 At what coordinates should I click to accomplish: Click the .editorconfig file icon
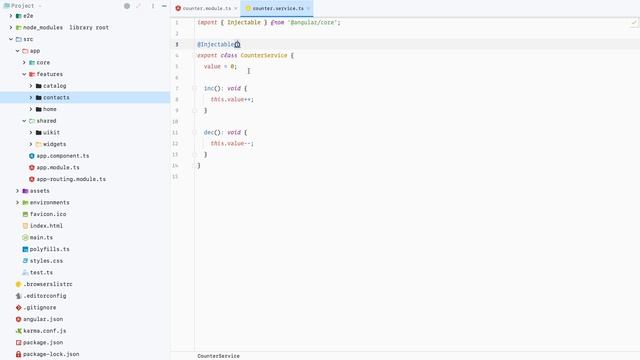click(18, 296)
